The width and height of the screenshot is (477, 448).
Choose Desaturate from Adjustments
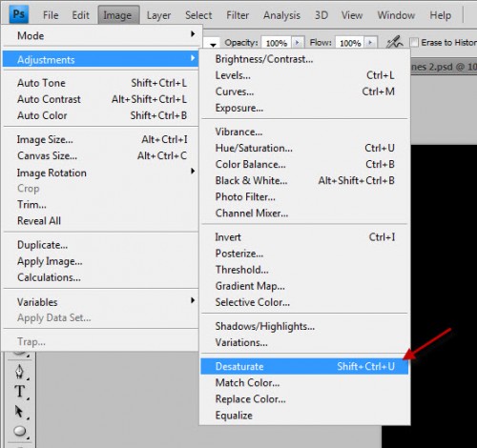[x=304, y=366]
